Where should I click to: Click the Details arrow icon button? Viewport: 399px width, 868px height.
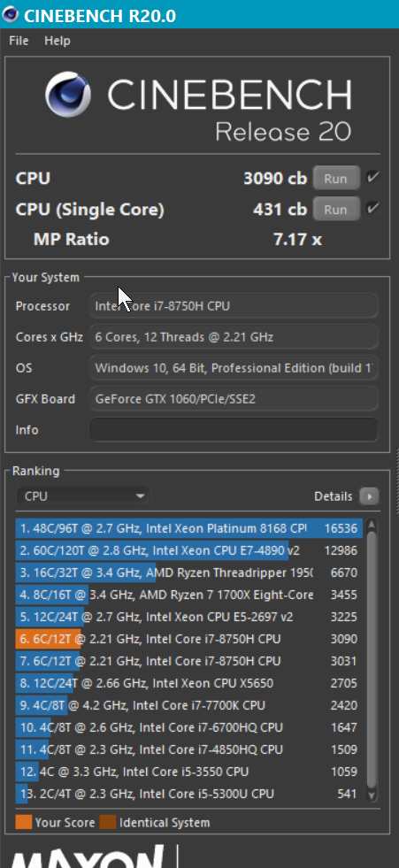tap(369, 496)
